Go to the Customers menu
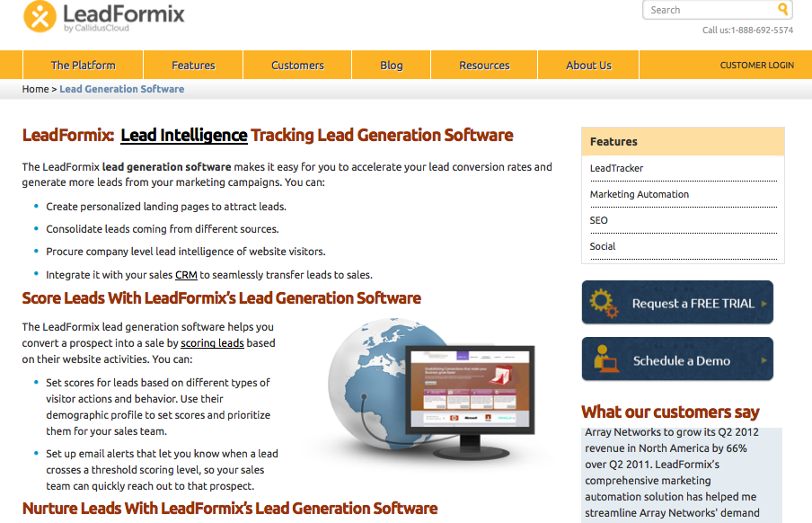Viewport: 812px width, 523px height. (x=297, y=66)
